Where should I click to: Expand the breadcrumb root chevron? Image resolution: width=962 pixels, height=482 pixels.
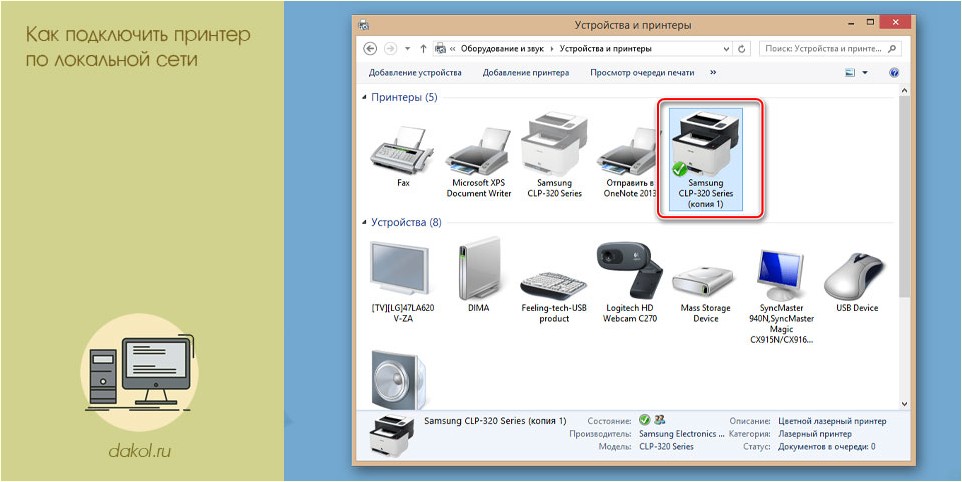click(x=453, y=48)
